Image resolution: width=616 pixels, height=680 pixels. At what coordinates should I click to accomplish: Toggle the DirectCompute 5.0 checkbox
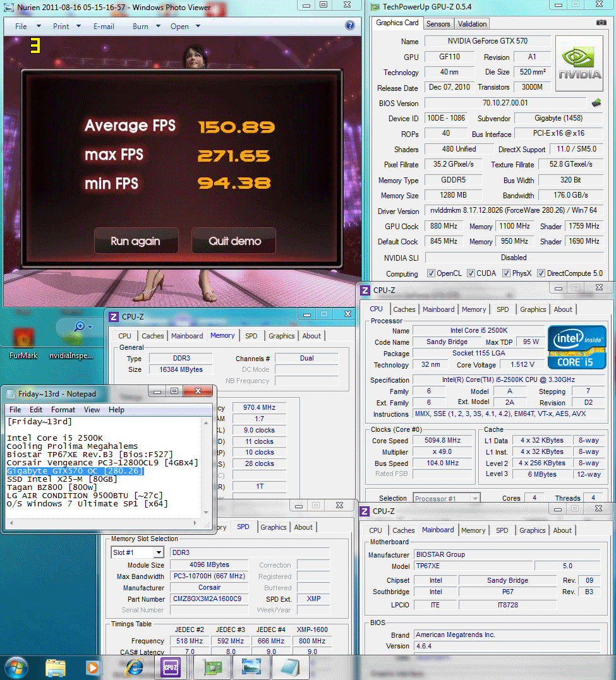pyautogui.click(x=541, y=273)
